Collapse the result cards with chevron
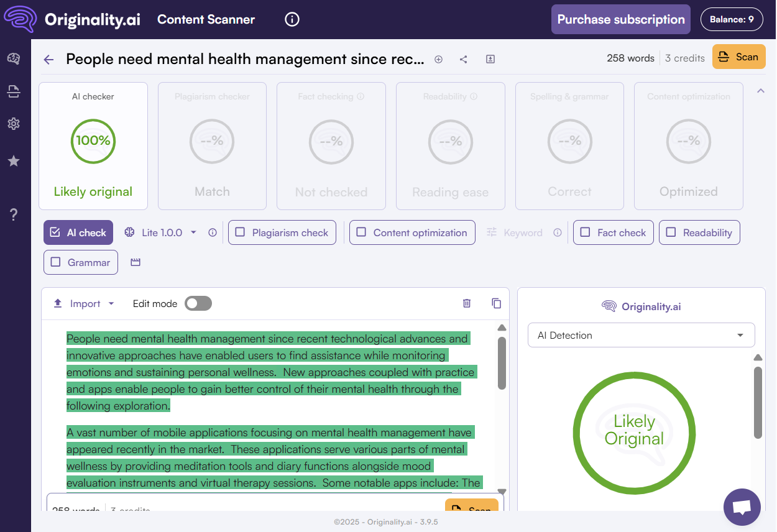The image size is (777, 532). pos(760,91)
